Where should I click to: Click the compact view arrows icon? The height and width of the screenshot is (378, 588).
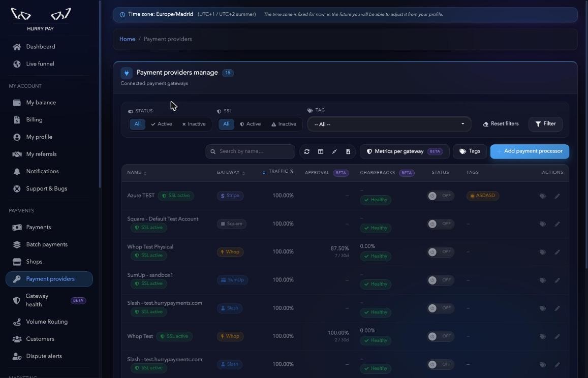(x=334, y=151)
